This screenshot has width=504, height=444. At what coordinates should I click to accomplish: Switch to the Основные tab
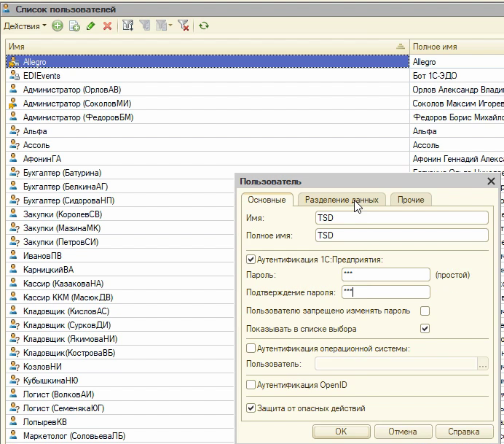[x=267, y=200]
